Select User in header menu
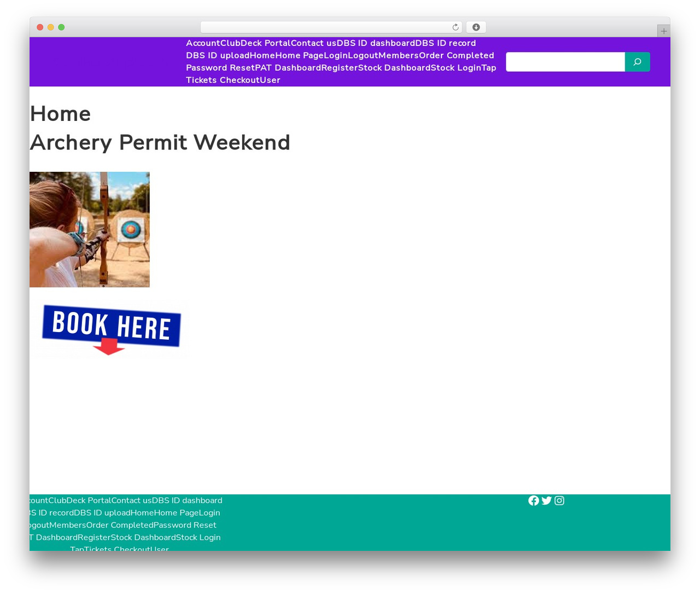 (x=270, y=80)
